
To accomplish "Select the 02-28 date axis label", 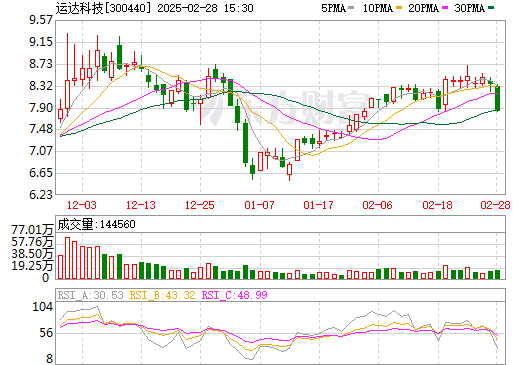I will click(495, 205).
